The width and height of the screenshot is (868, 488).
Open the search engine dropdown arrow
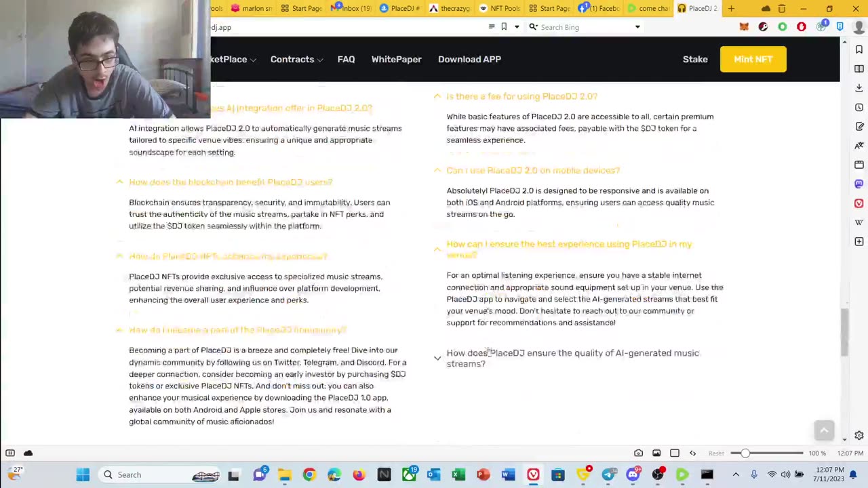point(637,27)
